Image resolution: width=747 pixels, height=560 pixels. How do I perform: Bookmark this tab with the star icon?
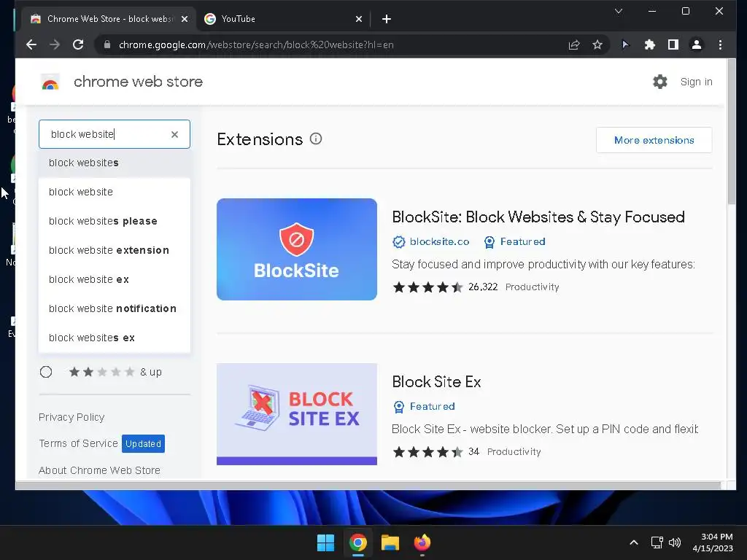597,44
